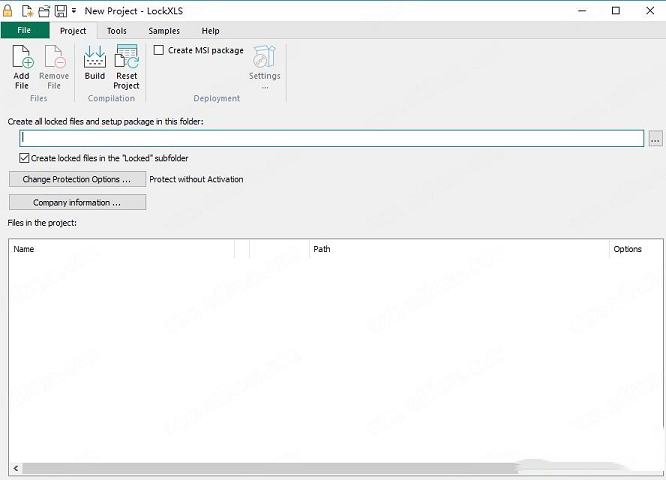666x480 pixels.
Task: Start Build compilation
Action: tap(95, 63)
